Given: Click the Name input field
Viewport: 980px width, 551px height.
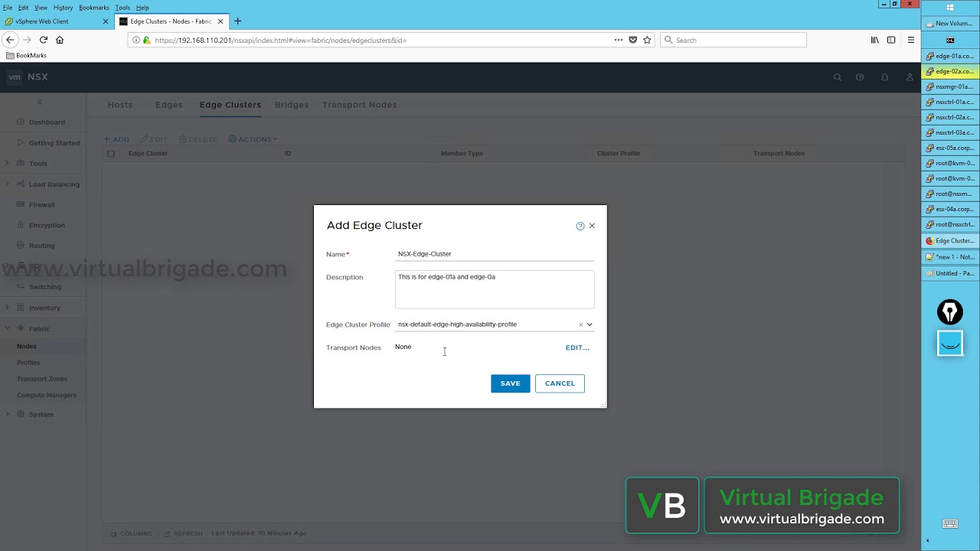Looking at the screenshot, I should tap(494, 254).
